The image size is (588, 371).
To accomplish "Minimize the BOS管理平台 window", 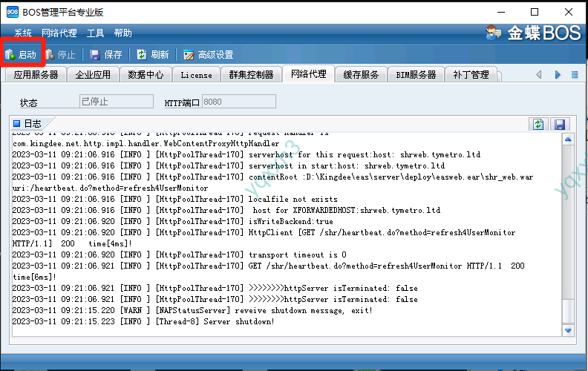I will coord(501,12).
